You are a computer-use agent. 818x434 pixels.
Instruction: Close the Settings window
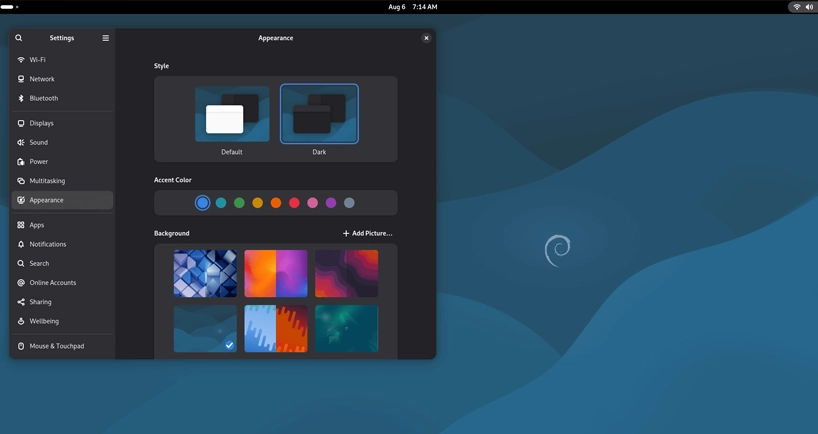pyautogui.click(x=426, y=38)
